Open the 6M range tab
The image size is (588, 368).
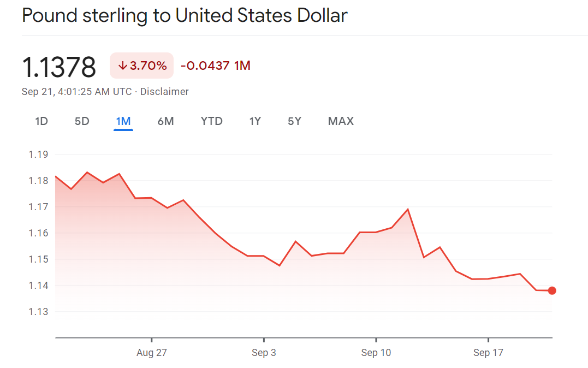[x=165, y=121]
